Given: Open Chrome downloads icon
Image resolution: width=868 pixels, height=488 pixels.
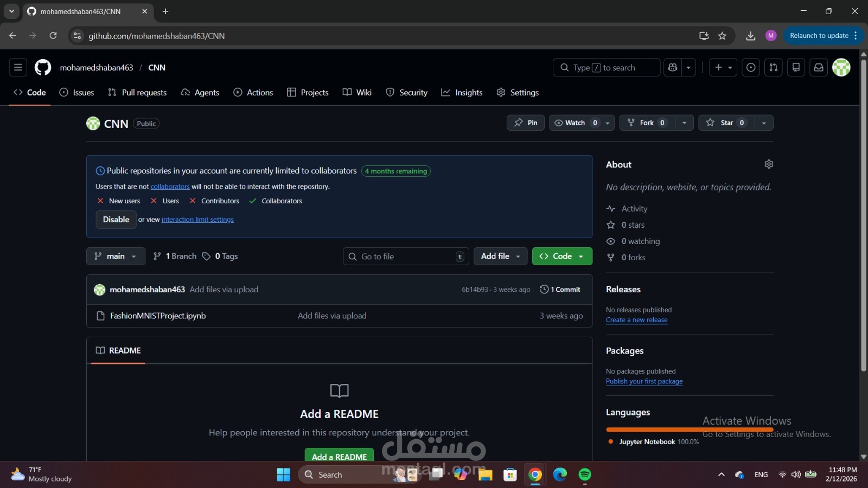Looking at the screenshot, I should click(x=750, y=36).
